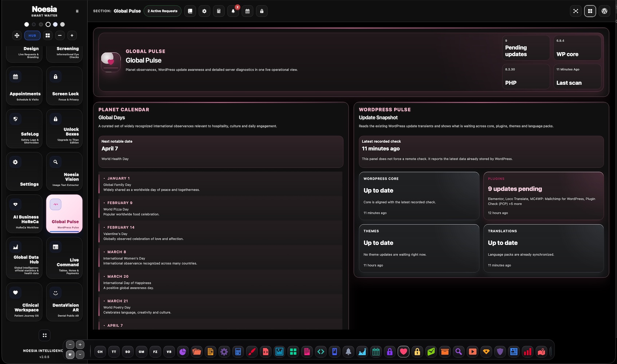Open settings gear in the top toolbar
This screenshot has height=364, width=617.
click(204, 11)
